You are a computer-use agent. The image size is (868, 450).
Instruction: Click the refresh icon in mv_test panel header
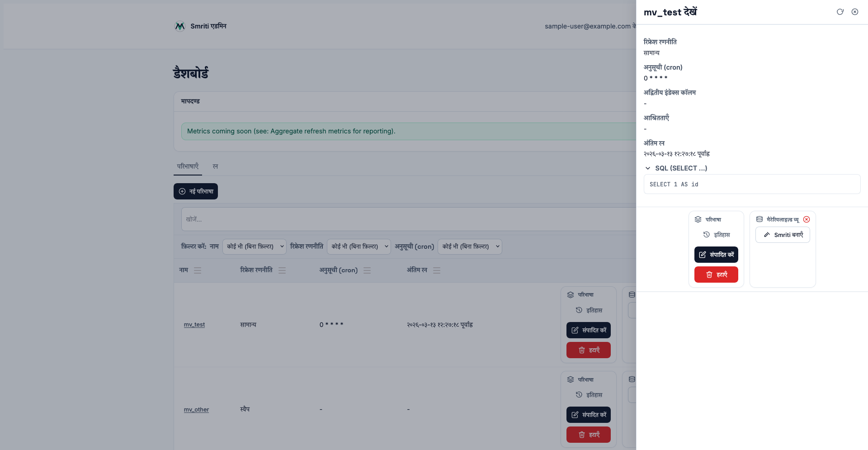(x=840, y=12)
